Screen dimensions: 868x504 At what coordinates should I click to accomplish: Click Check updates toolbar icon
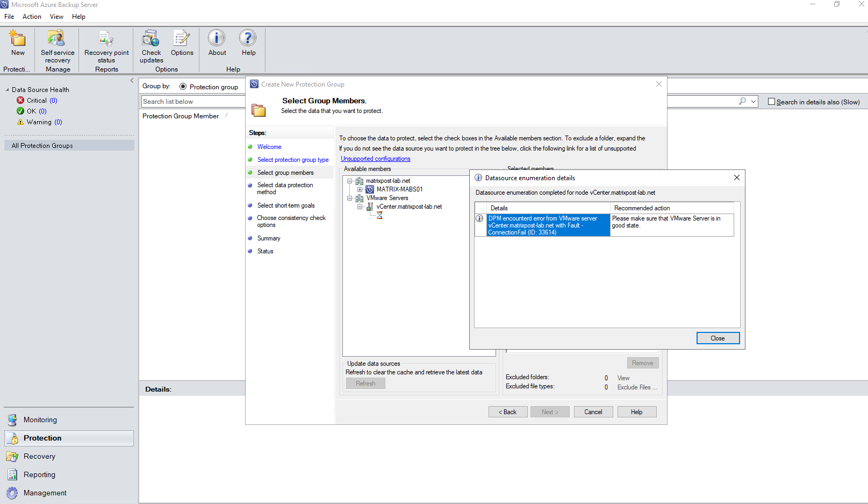coord(151,38)
